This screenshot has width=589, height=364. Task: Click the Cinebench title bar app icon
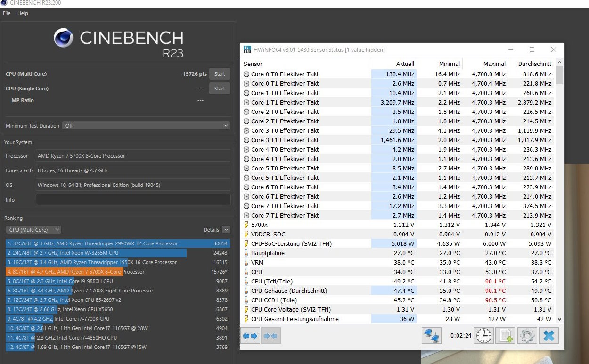tap(4, 3)
